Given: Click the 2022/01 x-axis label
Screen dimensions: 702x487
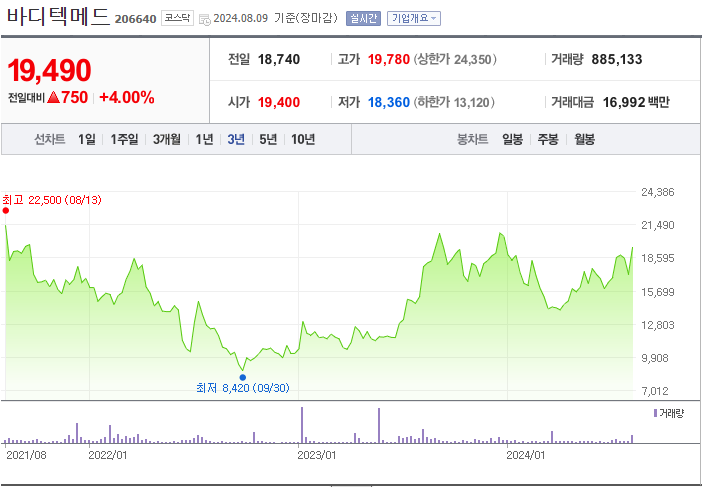Looking at the screenshot, I should click(108, 455).
